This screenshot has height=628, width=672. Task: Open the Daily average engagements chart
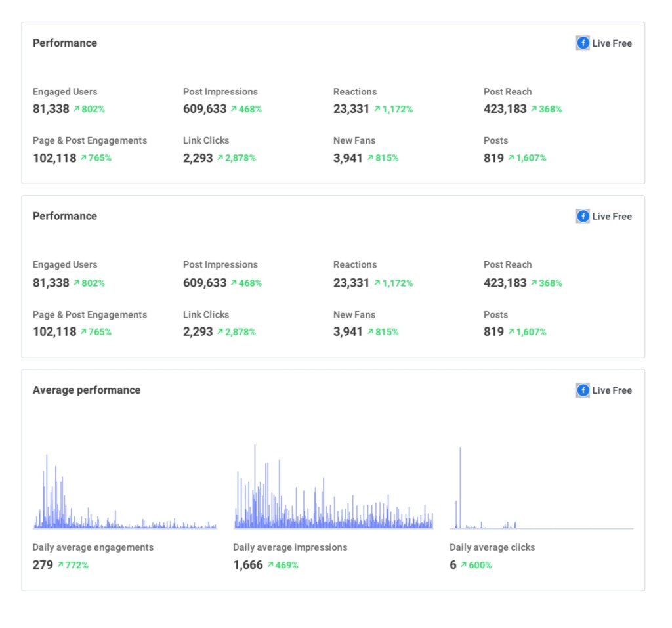point(125,492)
